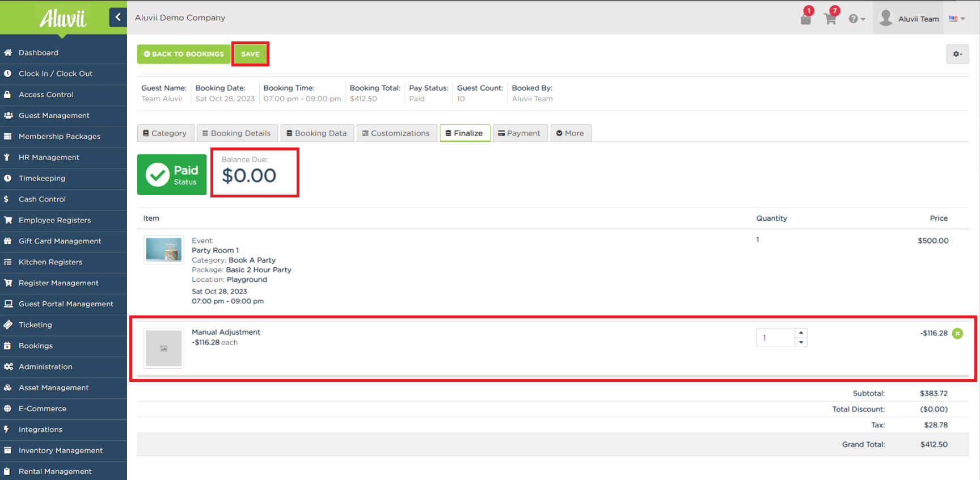
Task: Open the notifications bag icon
Action: click(x=806, y=19)
